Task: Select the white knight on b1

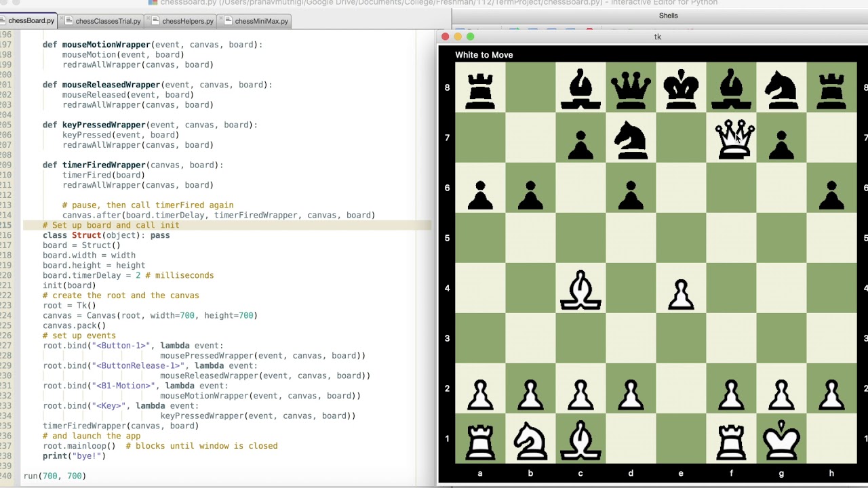Action: coord(530,443)
